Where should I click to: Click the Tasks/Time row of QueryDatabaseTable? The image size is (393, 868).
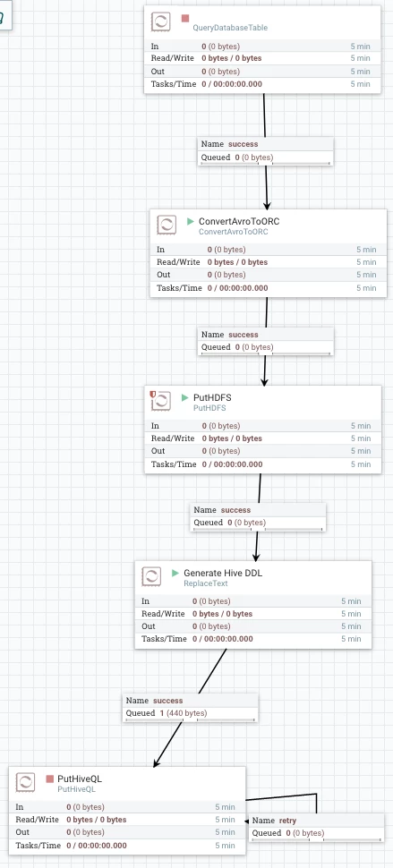pos(262,84)
